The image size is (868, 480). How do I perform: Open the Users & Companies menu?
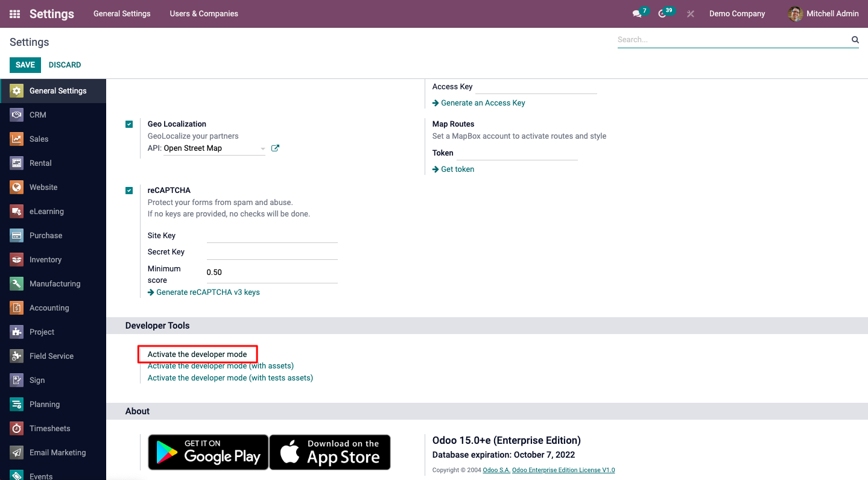pyautogui.click(x=204, y=13)
